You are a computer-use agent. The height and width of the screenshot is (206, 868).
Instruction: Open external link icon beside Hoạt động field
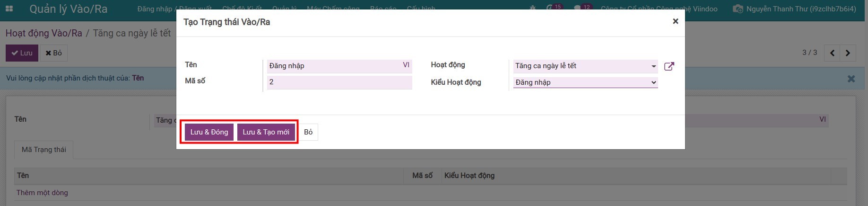click(669, 66)
